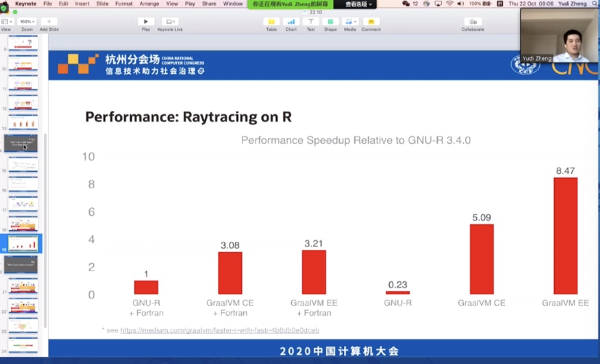Open the Format menu
The width and height of the screenshot is (600, 364).
(124, 3)
